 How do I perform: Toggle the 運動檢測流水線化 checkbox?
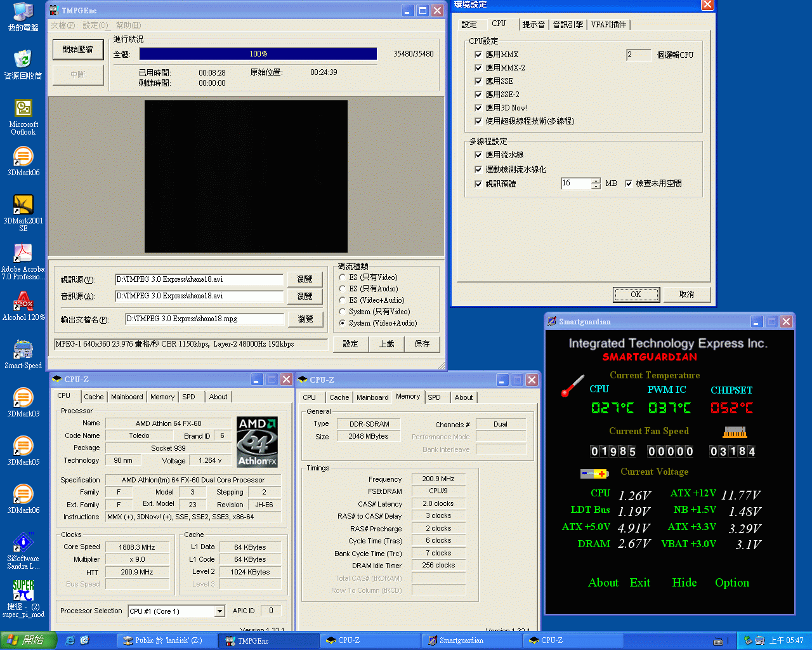point(478,169)
